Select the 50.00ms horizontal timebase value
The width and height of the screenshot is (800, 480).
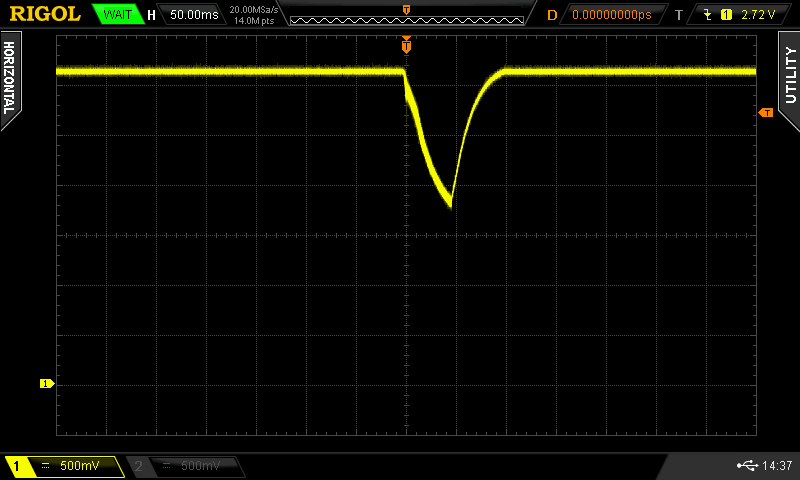pyautogui.click(x=194, y=14)
